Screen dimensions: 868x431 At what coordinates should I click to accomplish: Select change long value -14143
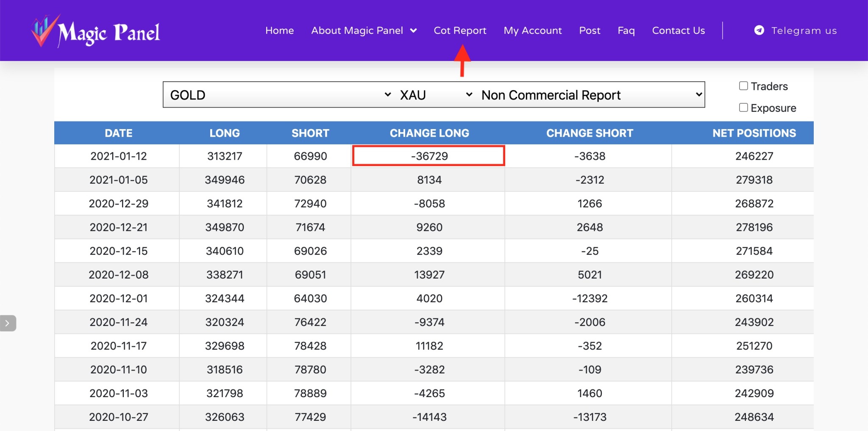[x=429, y=417]
